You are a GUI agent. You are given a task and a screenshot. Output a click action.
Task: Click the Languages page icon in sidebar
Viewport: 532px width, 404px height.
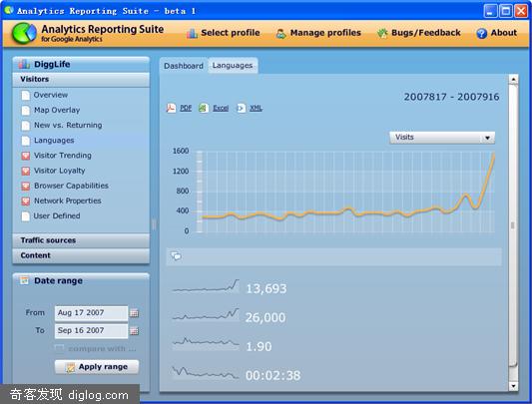pyautogui.click(x=25, y=141)
